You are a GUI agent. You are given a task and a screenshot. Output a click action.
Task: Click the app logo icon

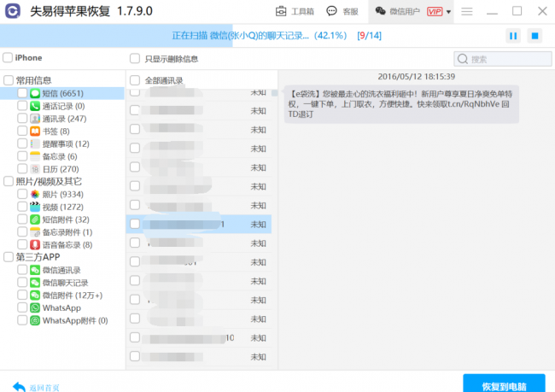(13, 11)
